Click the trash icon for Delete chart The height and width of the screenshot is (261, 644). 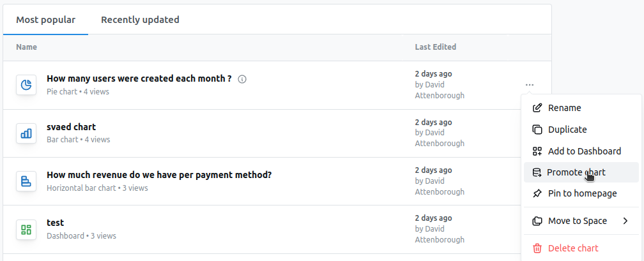coord(537,248)
